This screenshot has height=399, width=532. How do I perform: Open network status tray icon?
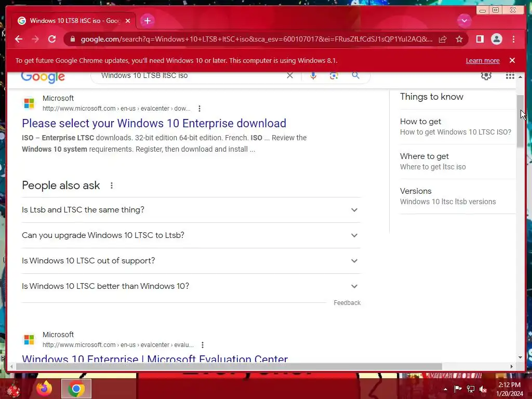[x=471, y=389]
